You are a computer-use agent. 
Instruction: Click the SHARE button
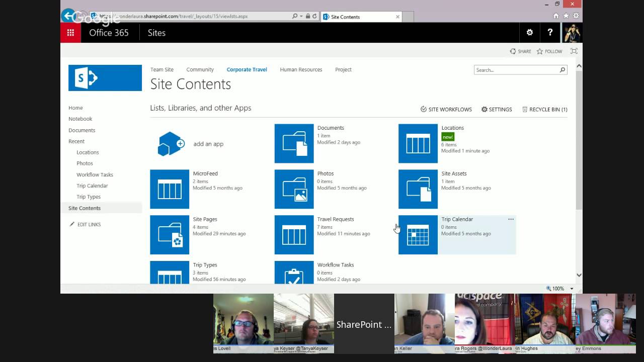(x=520, y=51)
